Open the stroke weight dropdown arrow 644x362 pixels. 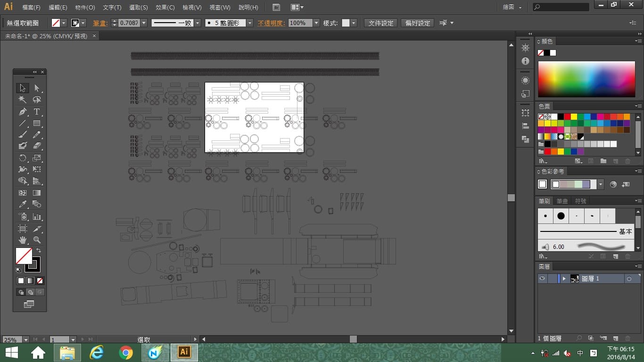click(144, 23)
